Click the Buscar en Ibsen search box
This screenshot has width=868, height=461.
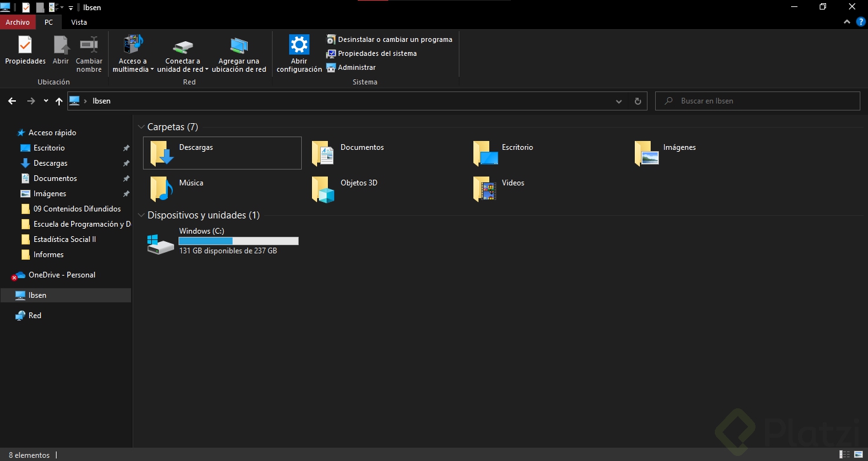tap(757, 101)
